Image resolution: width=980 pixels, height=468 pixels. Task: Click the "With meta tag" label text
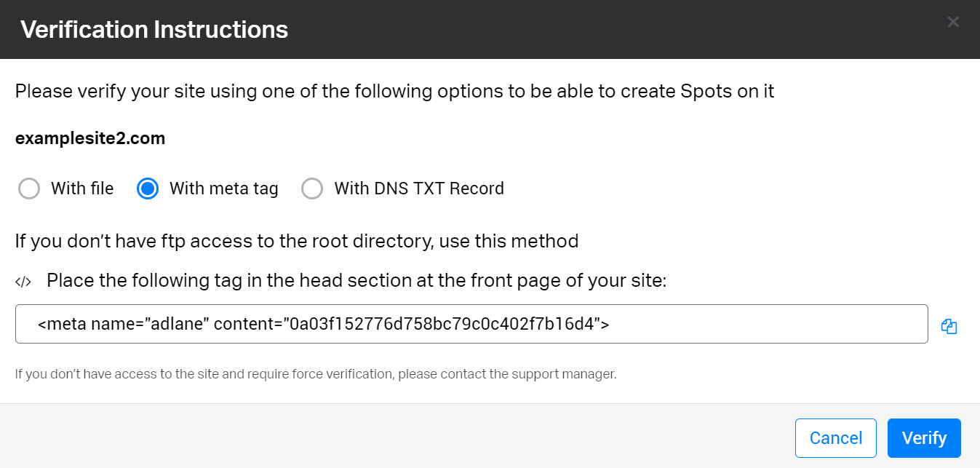(x=223, y=189)
